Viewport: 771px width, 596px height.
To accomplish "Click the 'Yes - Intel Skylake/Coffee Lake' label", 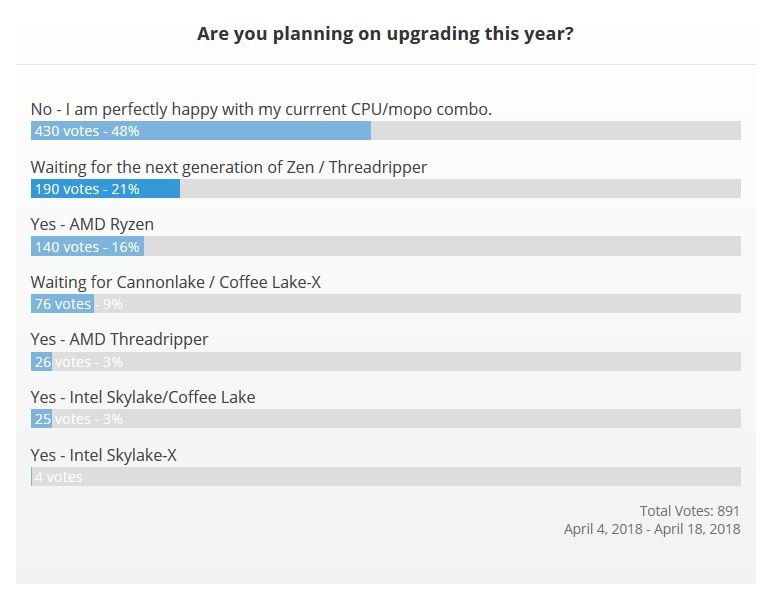I will pos(143,397).
